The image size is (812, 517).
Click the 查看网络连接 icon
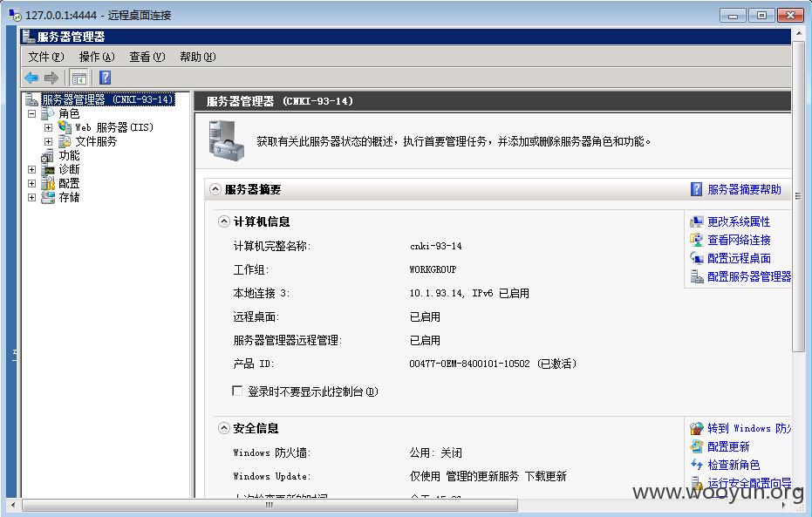click(697, 240)
